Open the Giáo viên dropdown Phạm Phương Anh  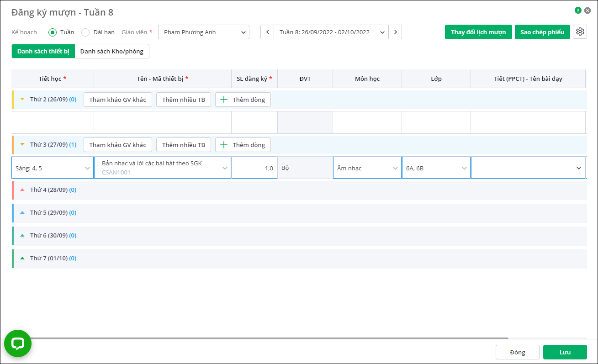click(204, 32)
